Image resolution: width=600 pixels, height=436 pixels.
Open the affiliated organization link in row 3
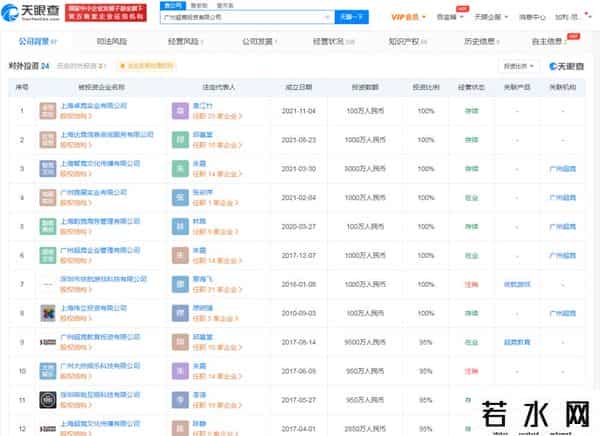coord(562,169)
